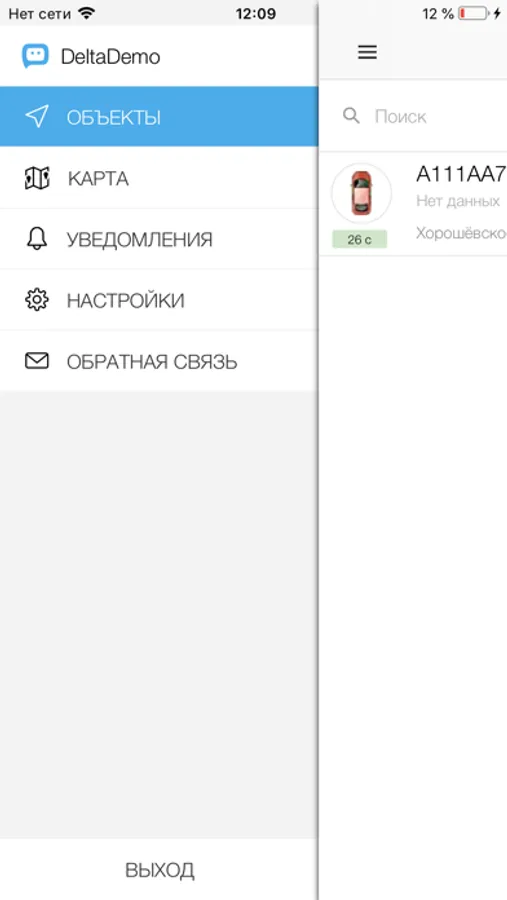Open НАСТРОЙКИ from side menu
This screenshot has height=900, width=507.
coord(159,300)
